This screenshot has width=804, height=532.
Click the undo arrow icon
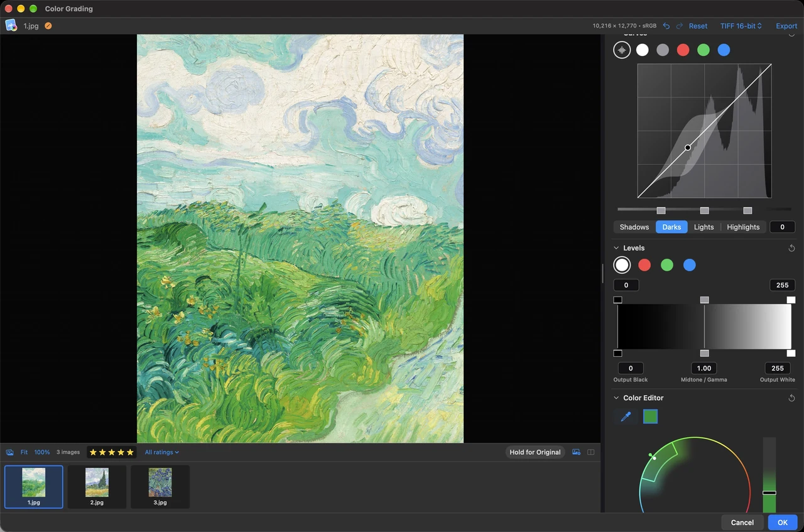tap(666, 26)
